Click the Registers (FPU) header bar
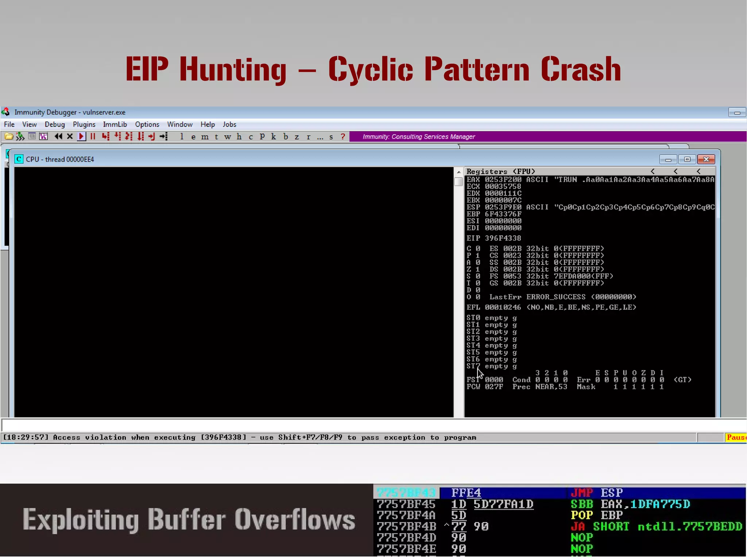The image size is (747, 560). pyautogui.click(x=590, y=171)
